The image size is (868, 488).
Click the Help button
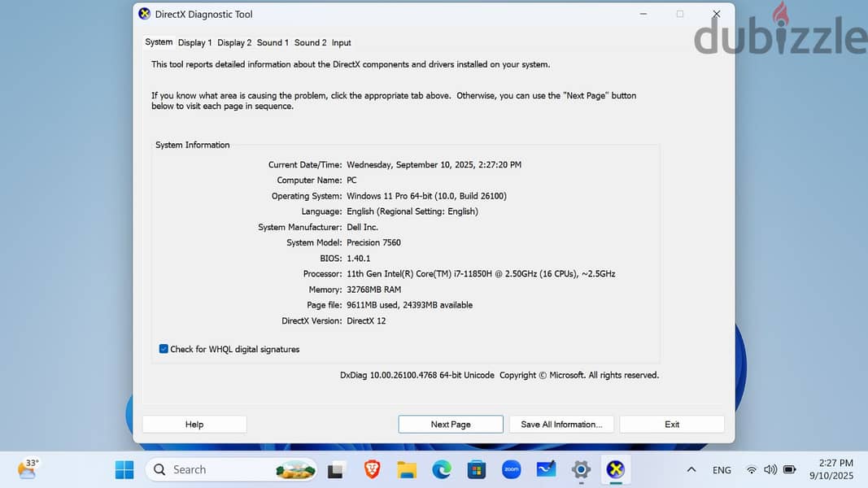194,425
